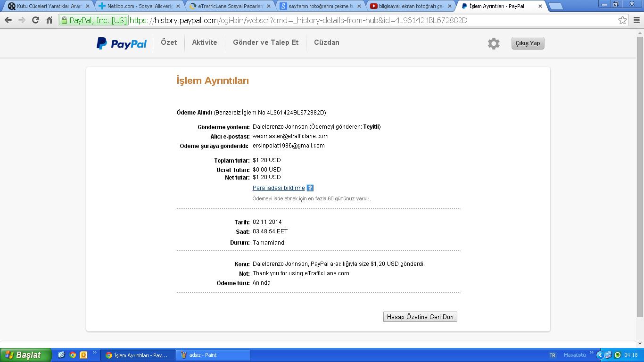Close the eTrafficLane tab
Viewport: 644px width, 362px height.
tap(269, 6)
